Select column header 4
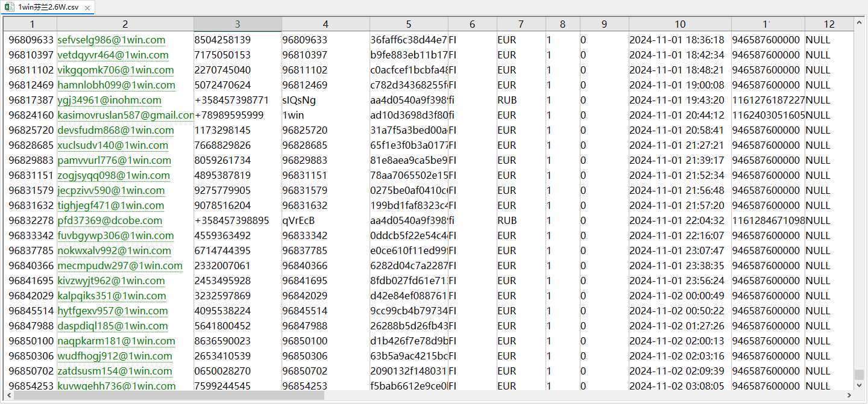868x404 pixels. pyautogui.click(x=325, y=24)
